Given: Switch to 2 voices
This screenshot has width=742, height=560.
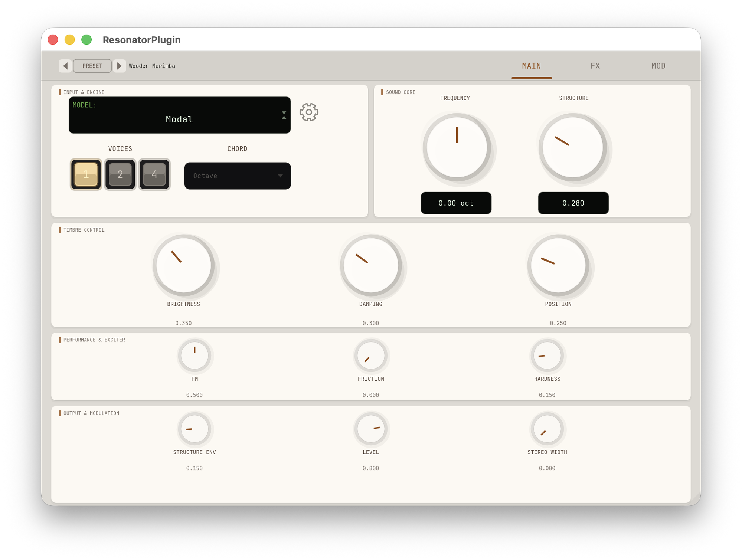Looking at the screenshot, I should tap(120, 174).
